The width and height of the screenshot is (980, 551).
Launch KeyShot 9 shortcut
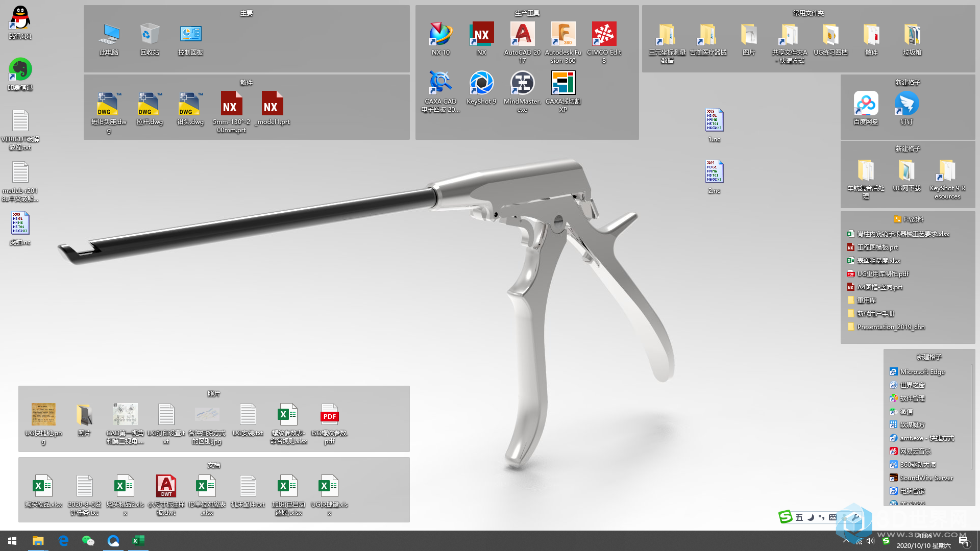click(x=481, y=88)
